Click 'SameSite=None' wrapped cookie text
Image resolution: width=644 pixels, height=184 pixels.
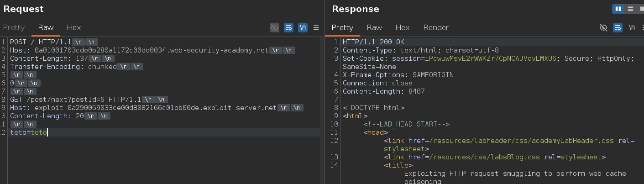(369, 66)
